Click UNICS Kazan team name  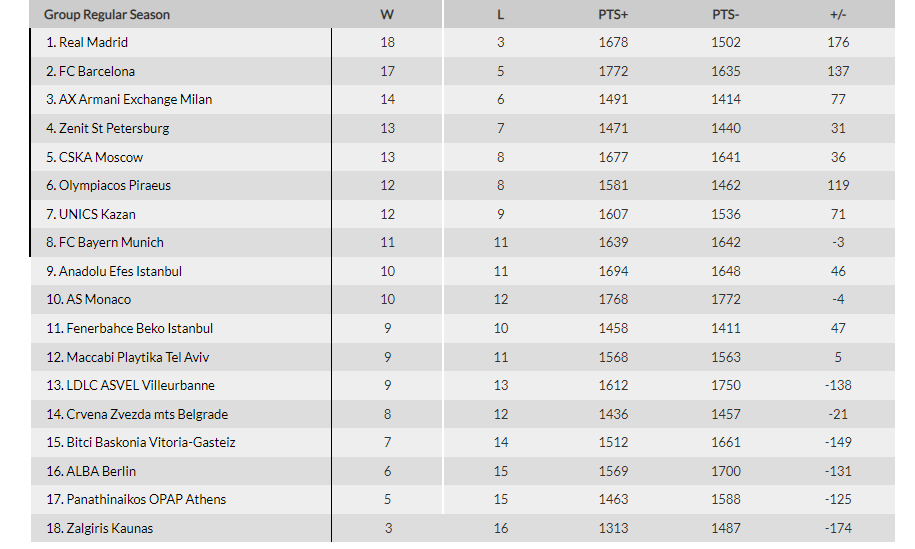point(97,215)
